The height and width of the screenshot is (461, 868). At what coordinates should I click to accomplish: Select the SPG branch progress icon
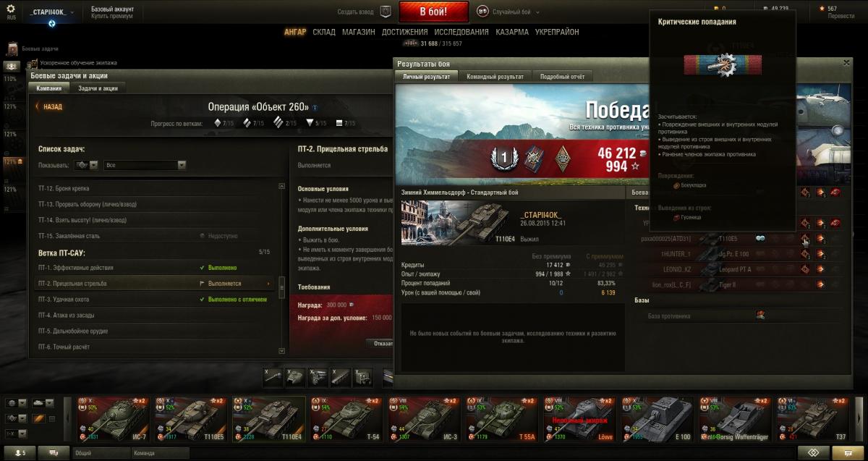coord(340,123)
